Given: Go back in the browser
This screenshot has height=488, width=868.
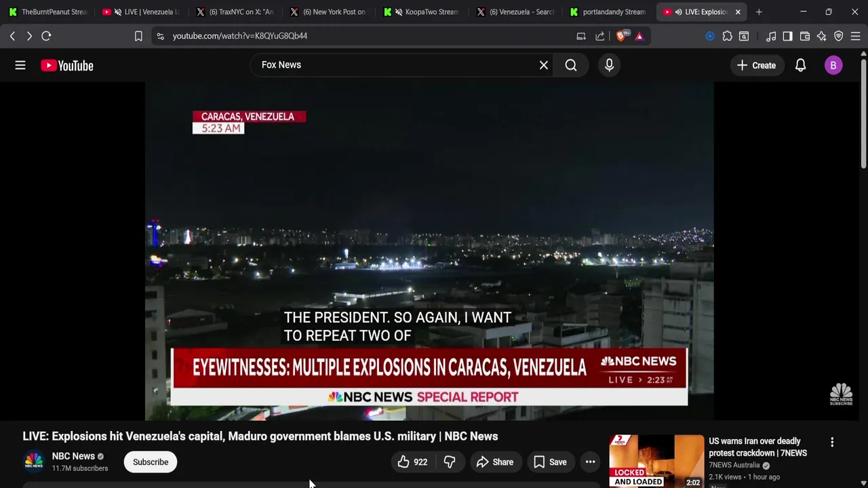Looking at the screenshot, I should 12,36.
